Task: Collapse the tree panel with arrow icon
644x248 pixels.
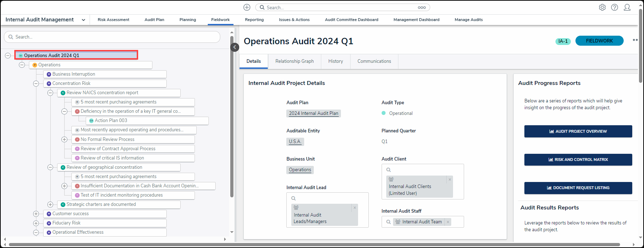Action: pos(235,47)
